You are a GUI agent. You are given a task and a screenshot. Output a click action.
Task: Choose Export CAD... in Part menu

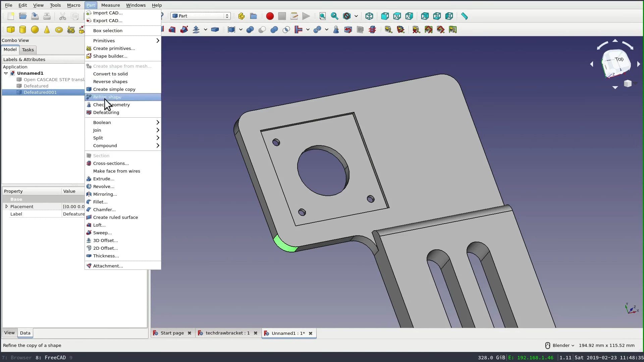click(123, 20)
